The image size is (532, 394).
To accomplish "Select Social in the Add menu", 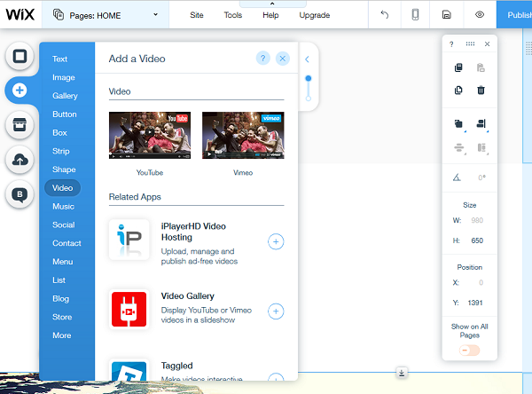I will point(64,225).
